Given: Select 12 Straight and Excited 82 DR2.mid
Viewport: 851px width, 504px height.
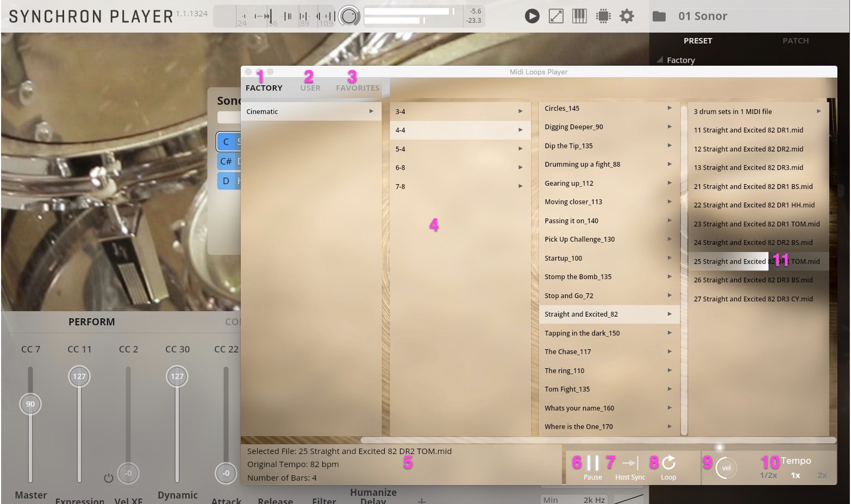Looking at the screenshot, I should [758, 149].
